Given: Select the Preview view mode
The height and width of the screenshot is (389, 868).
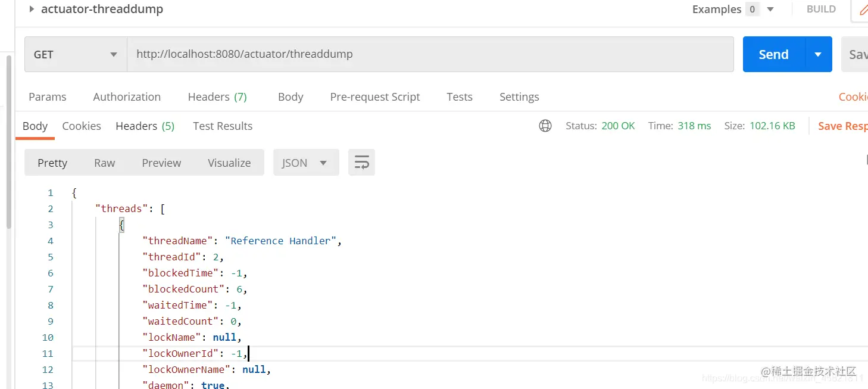Looking at the screenshot, I should (x=161, y=163).
